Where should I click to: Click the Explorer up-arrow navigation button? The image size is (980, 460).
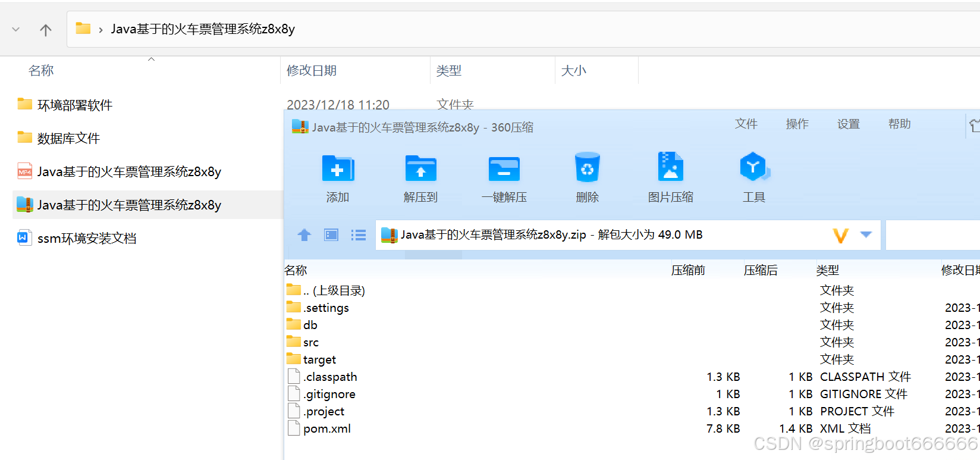click(46, 30)
